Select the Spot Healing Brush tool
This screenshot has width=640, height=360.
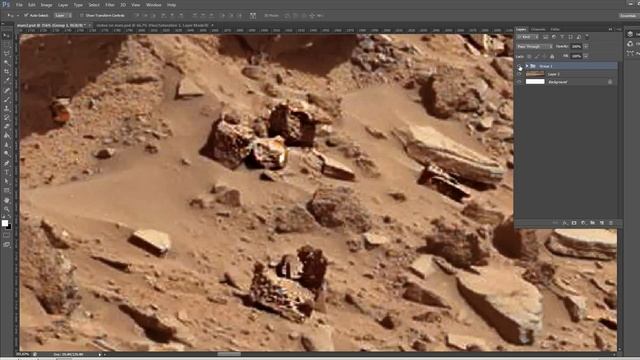(7, 90)
